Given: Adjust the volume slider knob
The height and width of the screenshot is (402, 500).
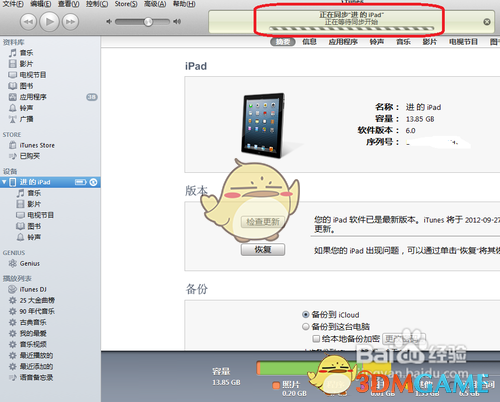Looking at the screenshot, I should [148, 22].
